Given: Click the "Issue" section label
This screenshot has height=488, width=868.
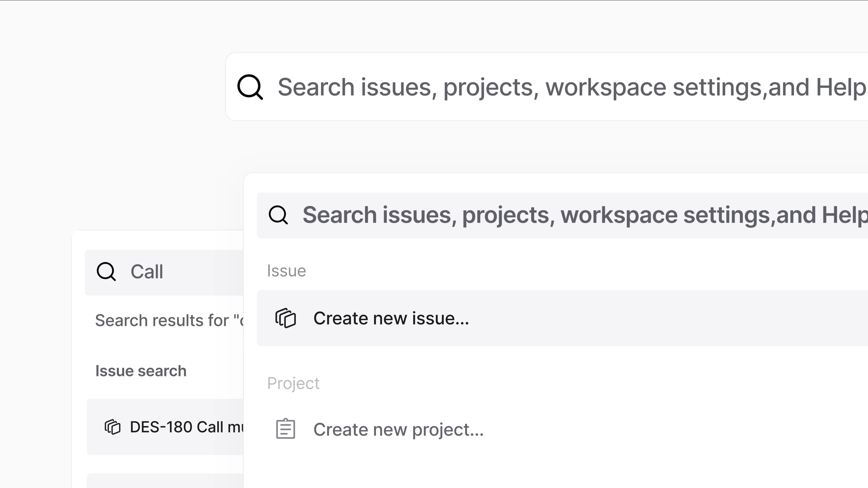Looking at the screenshot, I should click(286, 271).
